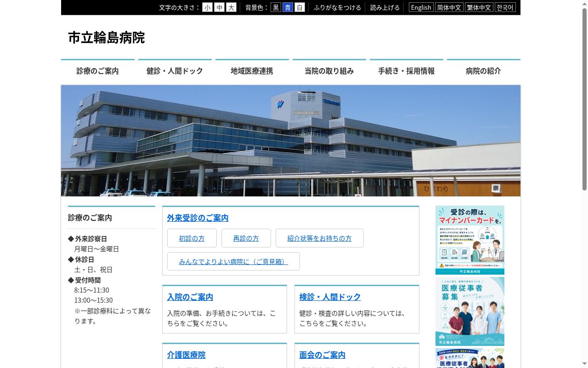
Task: Set text size to medium (中)
Action: pos(219,7)
